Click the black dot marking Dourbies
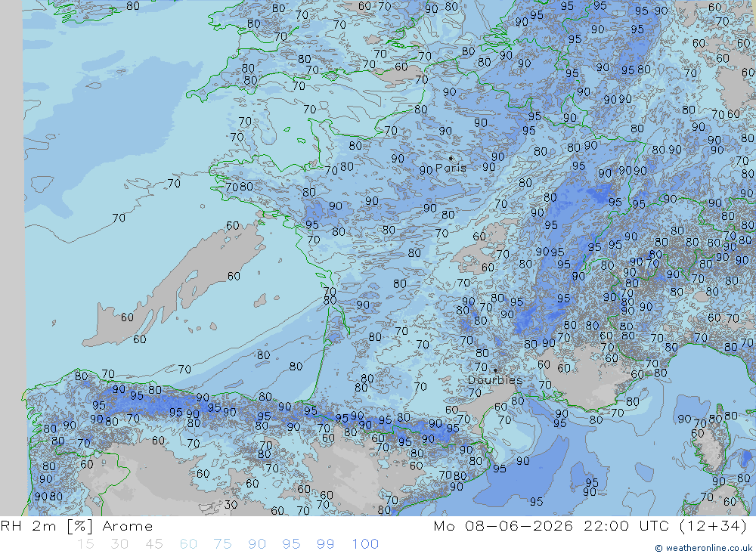This screenshot has width=756, height=554. coord(495,370)
